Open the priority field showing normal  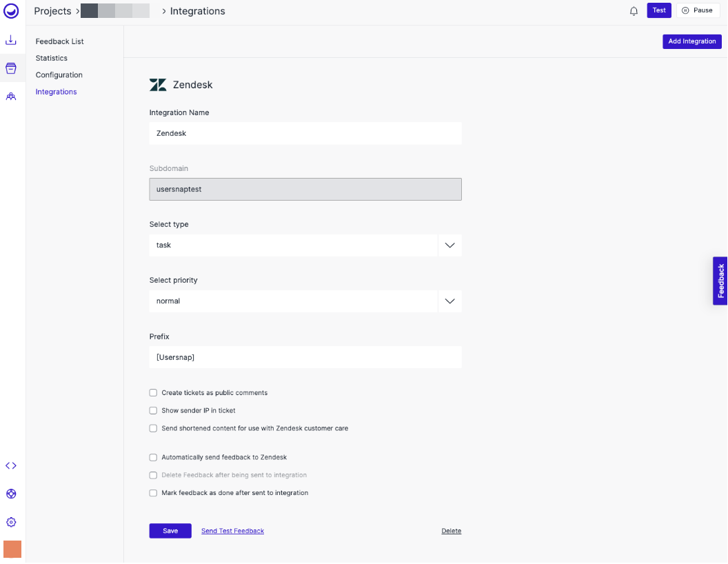coord(294,301)
